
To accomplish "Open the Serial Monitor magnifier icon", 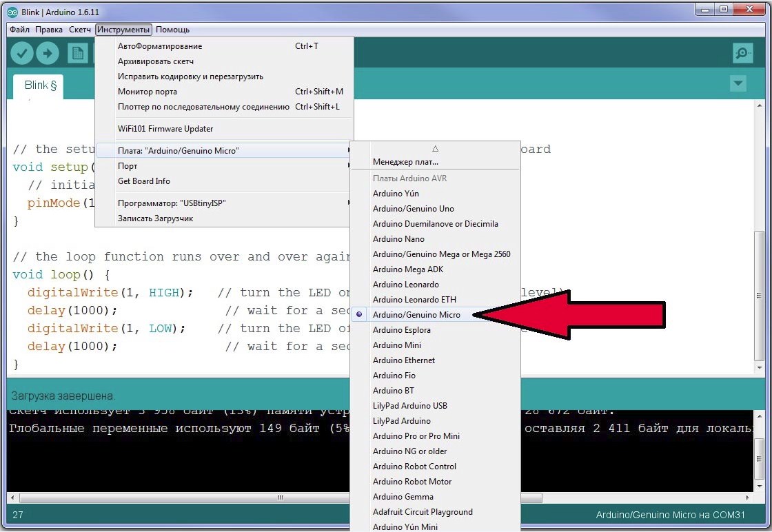I will click(742, 53).
